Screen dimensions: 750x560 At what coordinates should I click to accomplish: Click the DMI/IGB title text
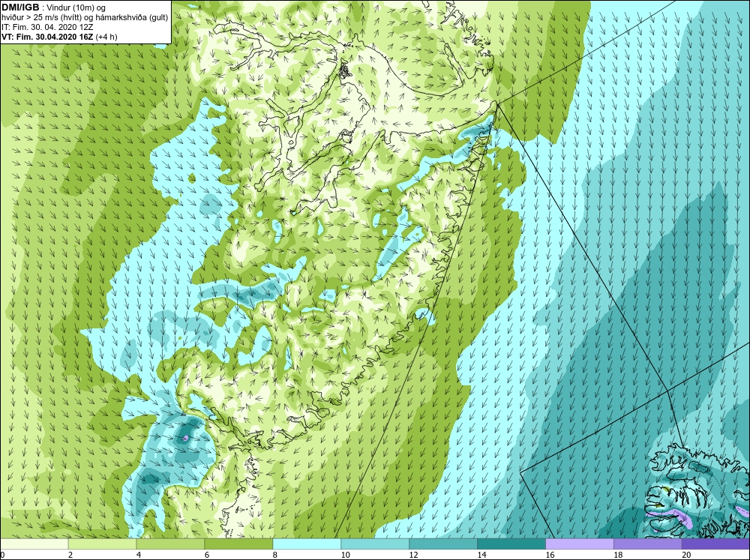click(20, 7)
